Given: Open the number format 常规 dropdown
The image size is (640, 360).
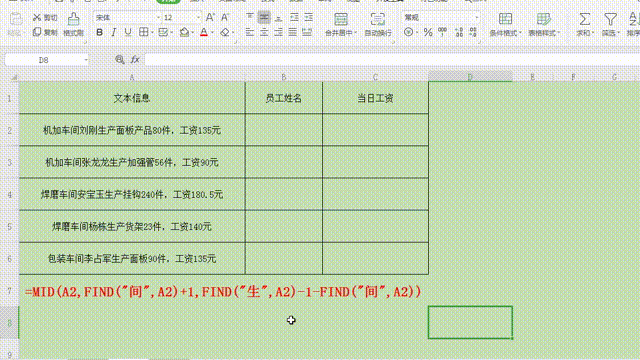Looking at the screenshot, I should point(477,18).
